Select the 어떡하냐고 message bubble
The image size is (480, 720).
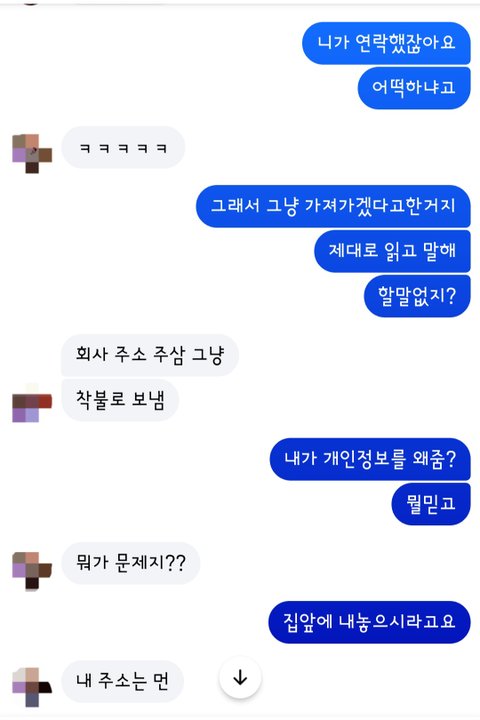point(414,88)
